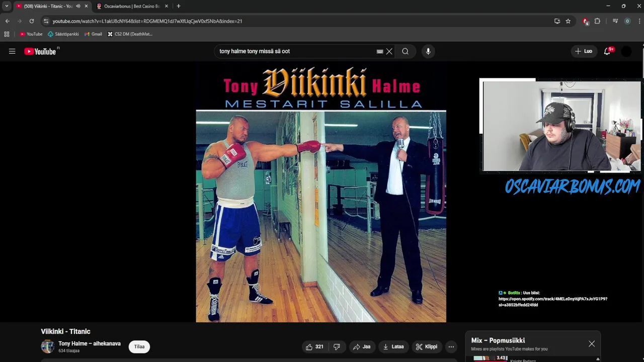Click the webcam overlay feed
Viewport: 644px width, 362px height.
[561, 126]
